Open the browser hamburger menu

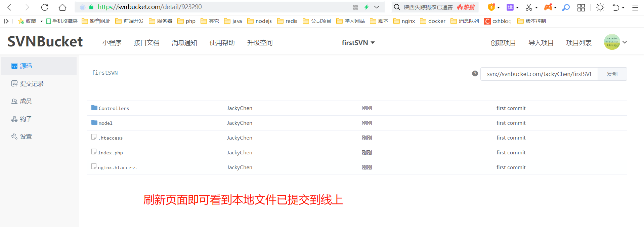pyautogui.click(x=635, y=7)
